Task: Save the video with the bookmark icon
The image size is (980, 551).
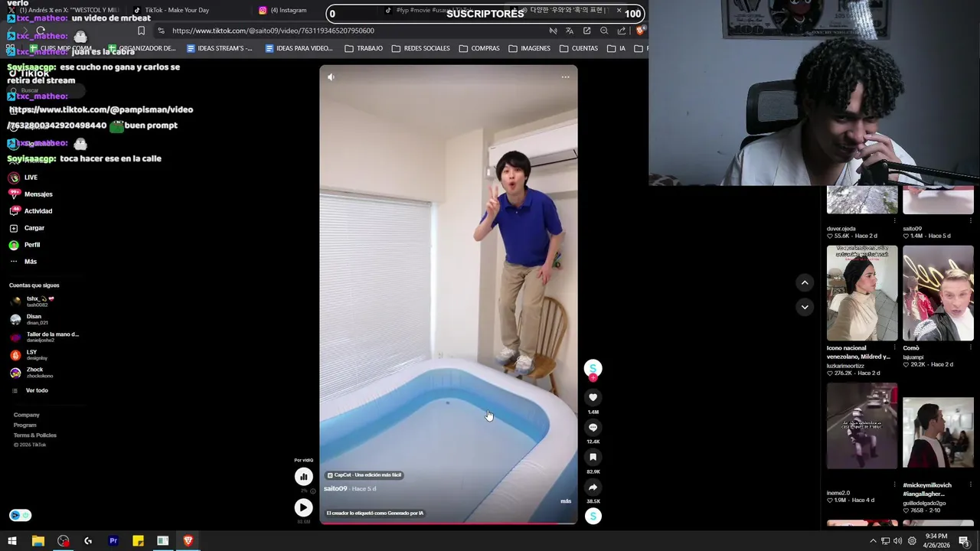Action: [x=593, y=457]
